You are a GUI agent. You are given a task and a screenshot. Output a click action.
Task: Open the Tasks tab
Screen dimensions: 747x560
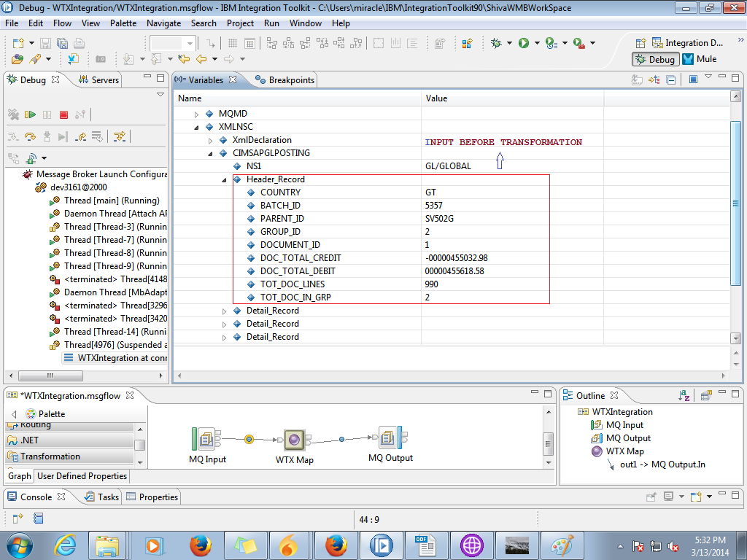coord(102,497)
